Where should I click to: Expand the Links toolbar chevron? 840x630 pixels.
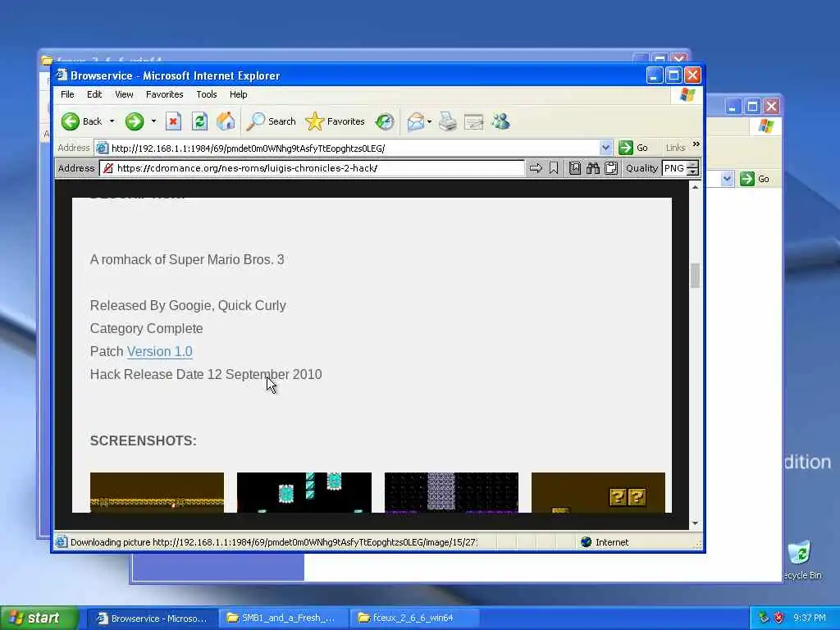click(x=696, y=144)
